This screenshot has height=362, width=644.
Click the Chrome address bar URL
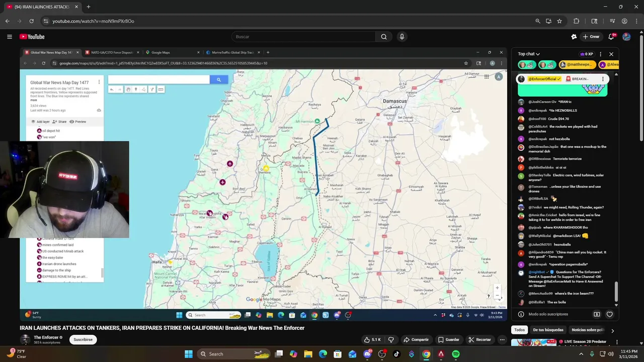click(x=93, y=21)
